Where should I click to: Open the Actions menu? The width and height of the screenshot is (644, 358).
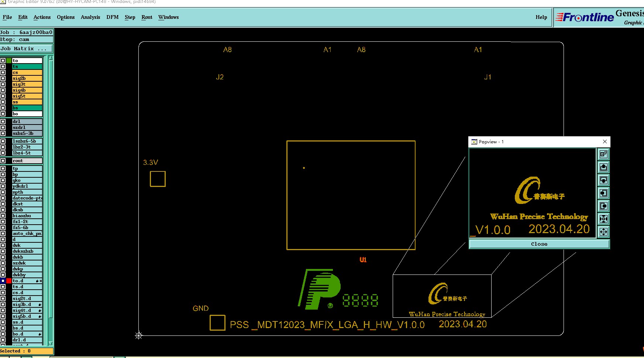click(42, 17)
